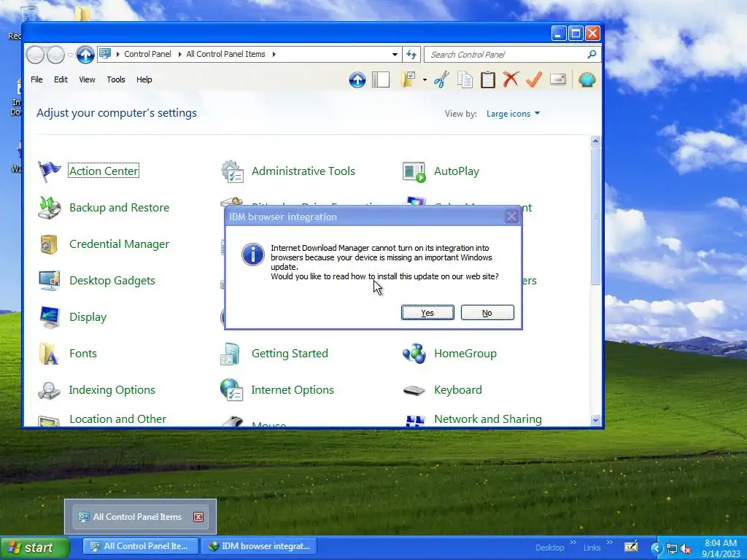Click the AutoPlay icon
This screenshot has height=560, width=747.
(414, 172)
